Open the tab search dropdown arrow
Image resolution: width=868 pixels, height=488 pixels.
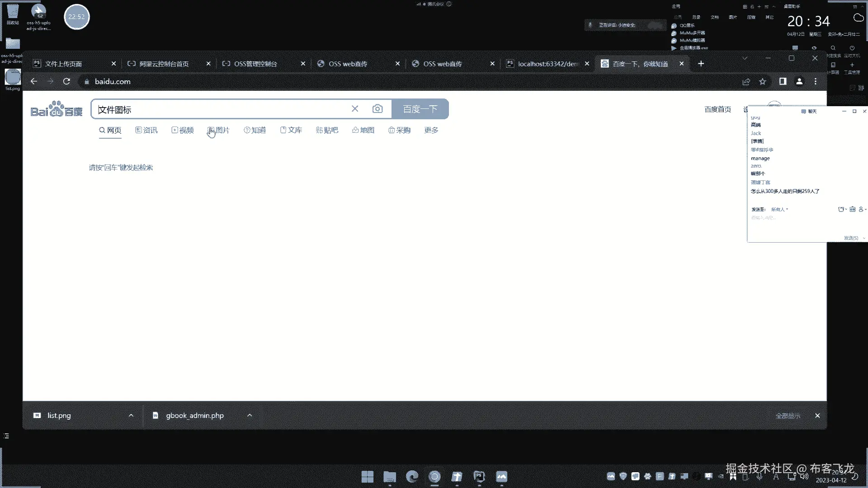pyautogui.click(x=745, y=58)
